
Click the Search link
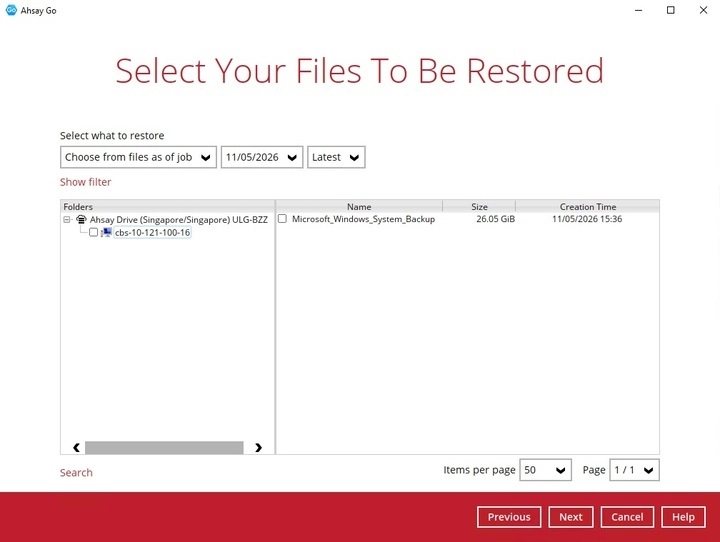click(x=76, y=473)
